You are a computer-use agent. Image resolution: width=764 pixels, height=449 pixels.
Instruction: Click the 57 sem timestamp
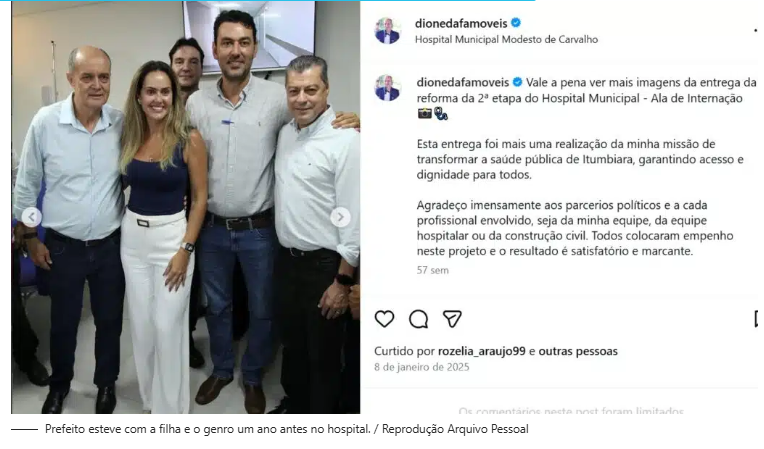433,270
